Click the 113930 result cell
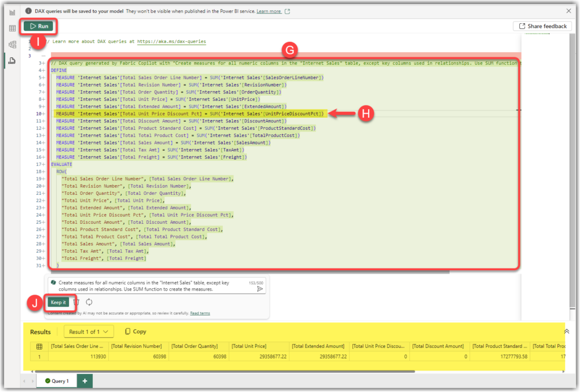The image size is (580, 392). (78, 357)
